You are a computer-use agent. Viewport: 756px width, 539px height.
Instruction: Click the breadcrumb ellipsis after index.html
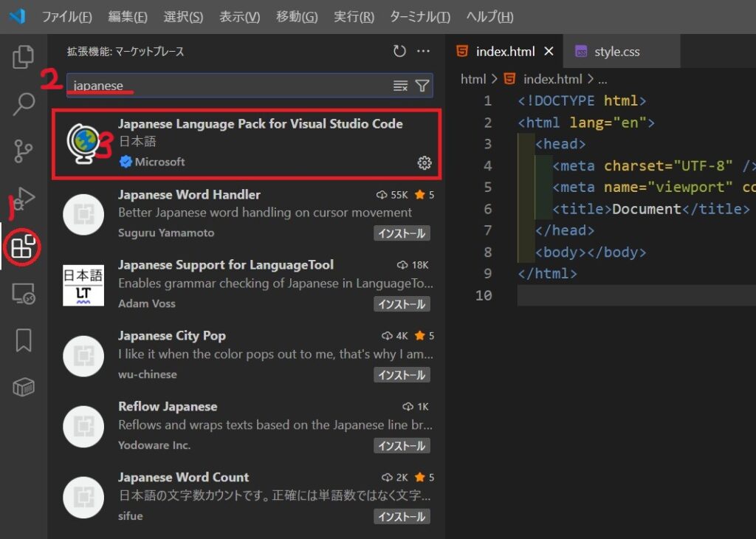point(602,80)
